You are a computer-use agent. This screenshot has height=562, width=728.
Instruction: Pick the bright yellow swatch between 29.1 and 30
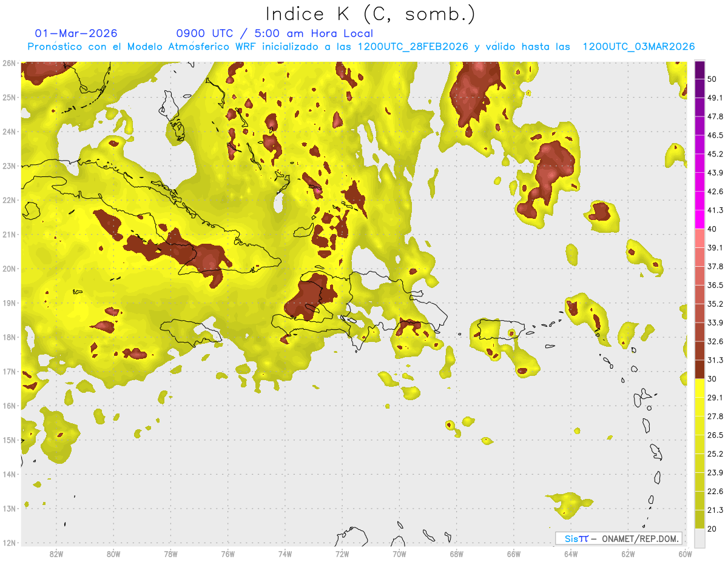point(699,388)
